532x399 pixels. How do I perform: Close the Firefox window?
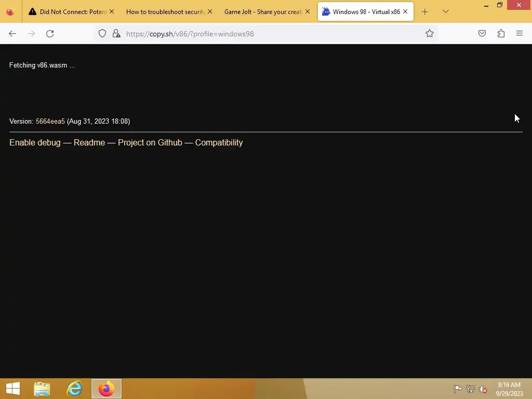tap(519, 5)
